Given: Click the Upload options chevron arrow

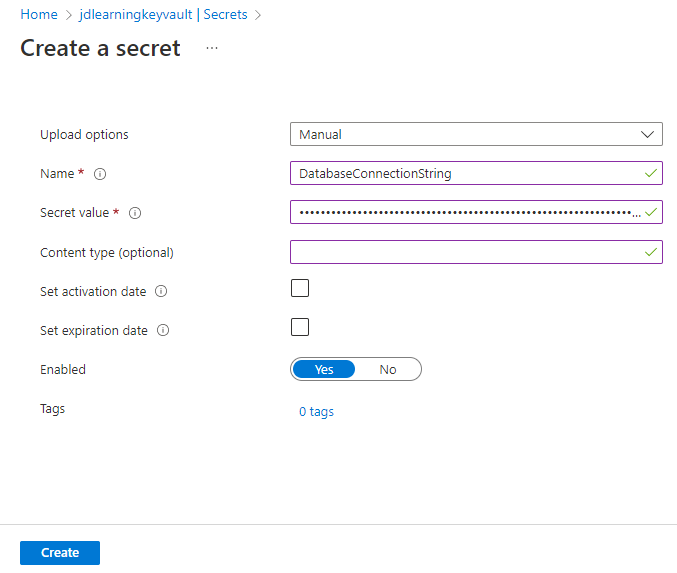Looking at the screenshot, I should click(647, 134).
